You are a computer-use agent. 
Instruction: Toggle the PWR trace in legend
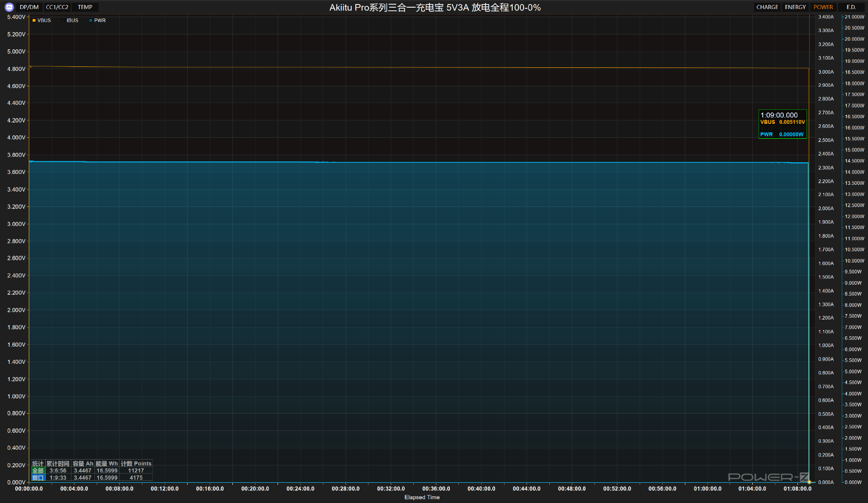tap(98, 20)
